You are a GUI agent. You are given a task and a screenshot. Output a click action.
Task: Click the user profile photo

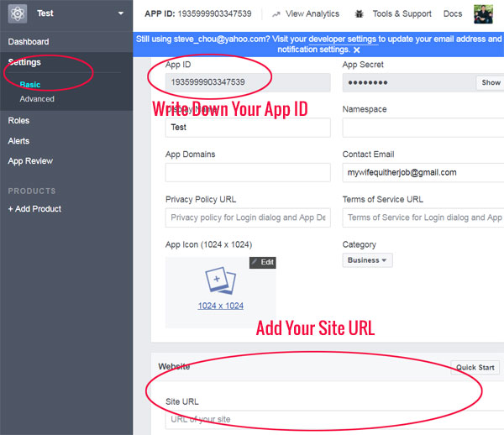(483, 14)
